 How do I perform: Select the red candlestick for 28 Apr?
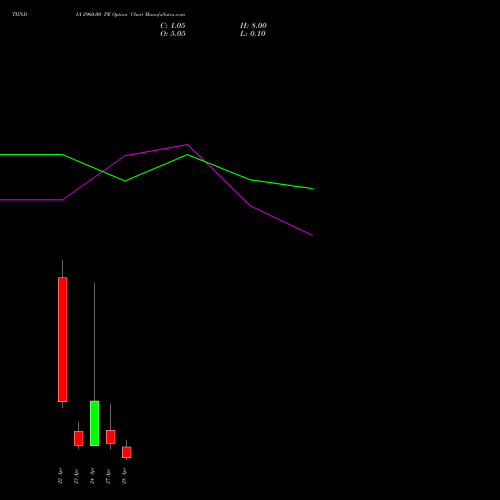coord(127,452)
